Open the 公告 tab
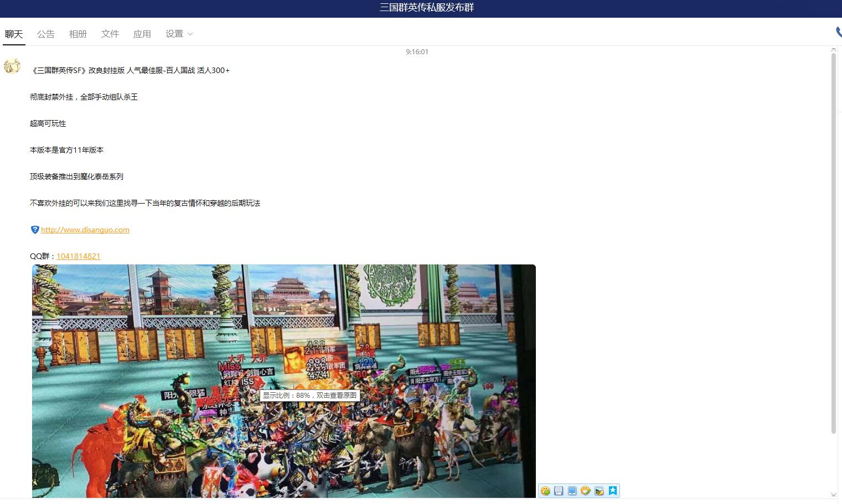The width and height of the screenshot is (842, 504). click(46, 34)
